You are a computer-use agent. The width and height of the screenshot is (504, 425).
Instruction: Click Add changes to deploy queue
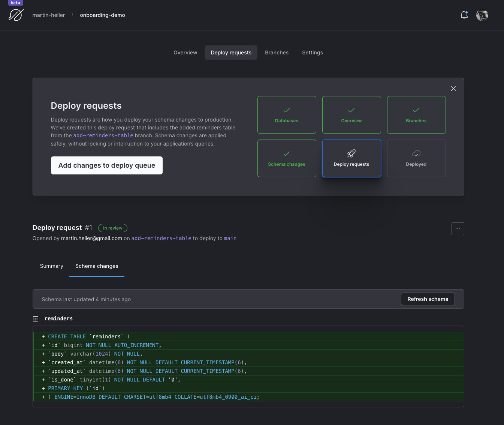point(107,165)
